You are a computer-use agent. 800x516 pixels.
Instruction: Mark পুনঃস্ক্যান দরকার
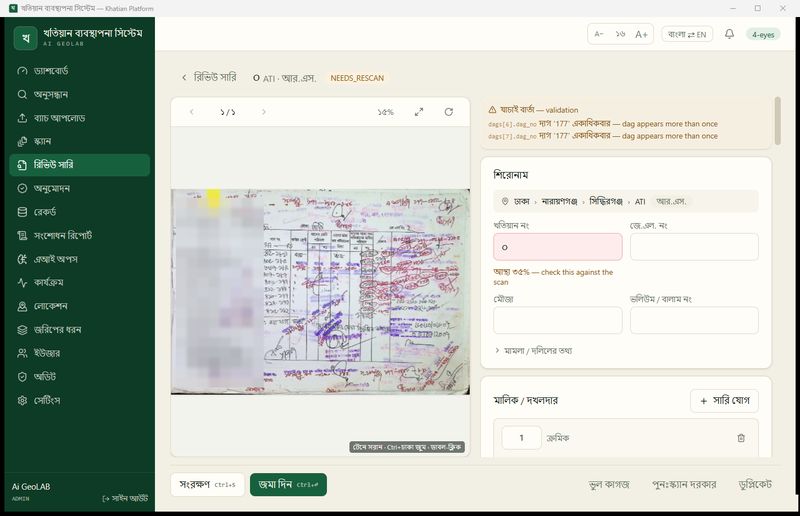point(684,484)
